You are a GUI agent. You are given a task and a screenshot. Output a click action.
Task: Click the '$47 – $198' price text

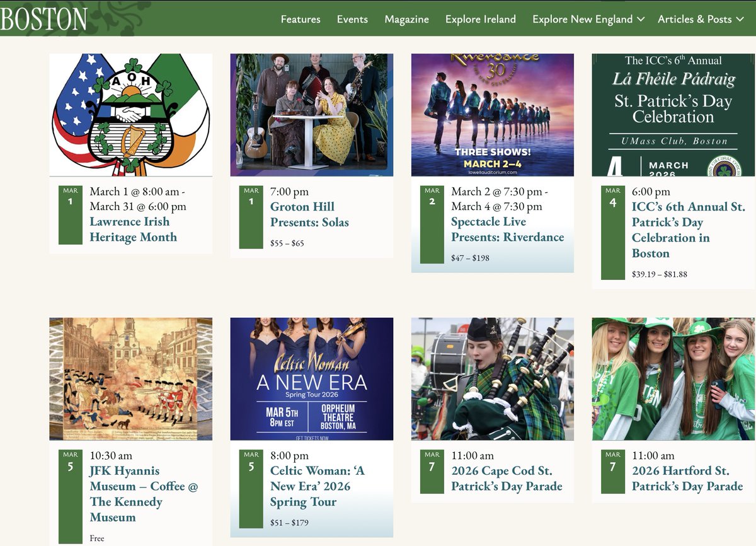click(470, 258)
